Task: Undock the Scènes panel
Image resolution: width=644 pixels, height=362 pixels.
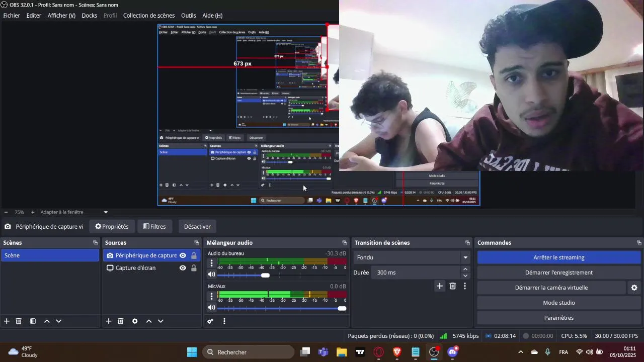Action: click(95, 243)
